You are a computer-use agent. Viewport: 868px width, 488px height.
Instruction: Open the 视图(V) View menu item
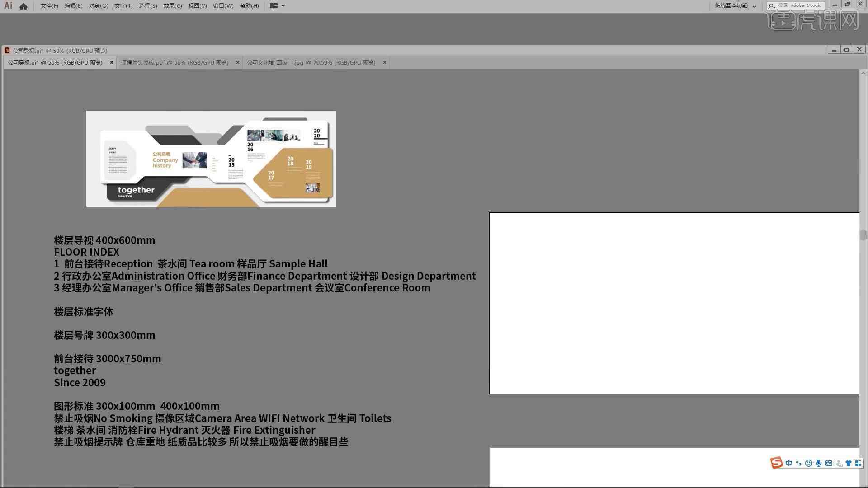point(196,5)
